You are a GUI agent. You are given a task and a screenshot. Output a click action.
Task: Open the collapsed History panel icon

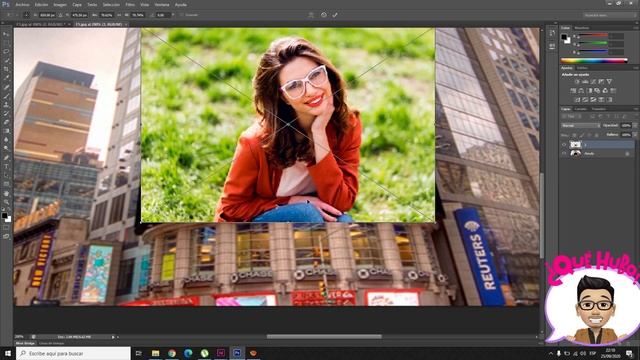point(552,33)
